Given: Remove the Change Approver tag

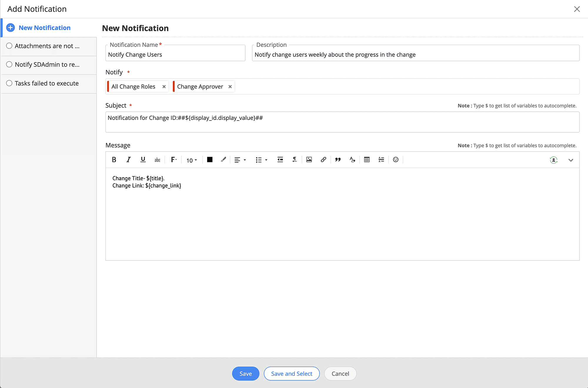Looking at the screenshot, I should 230,87.
